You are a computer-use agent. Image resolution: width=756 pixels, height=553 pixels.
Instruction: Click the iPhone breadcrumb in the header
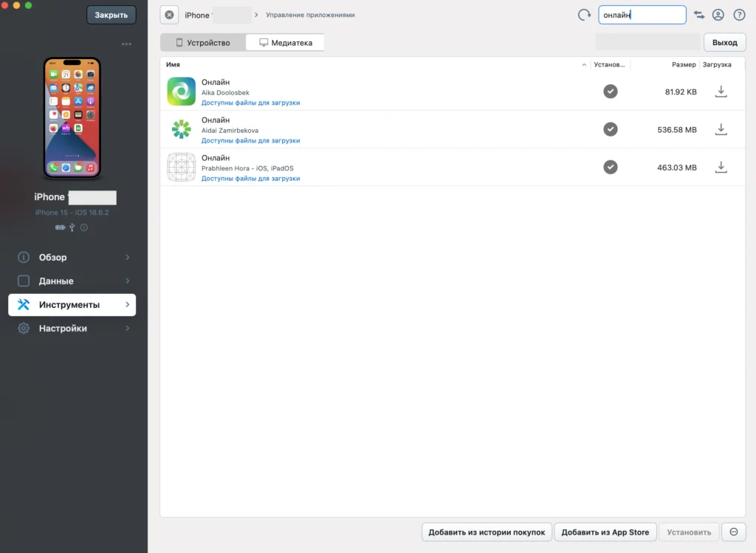point(198,15)
